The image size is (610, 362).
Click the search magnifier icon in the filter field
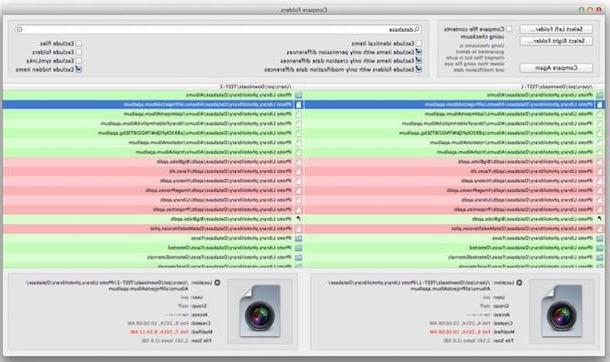[x=417, y=29]
